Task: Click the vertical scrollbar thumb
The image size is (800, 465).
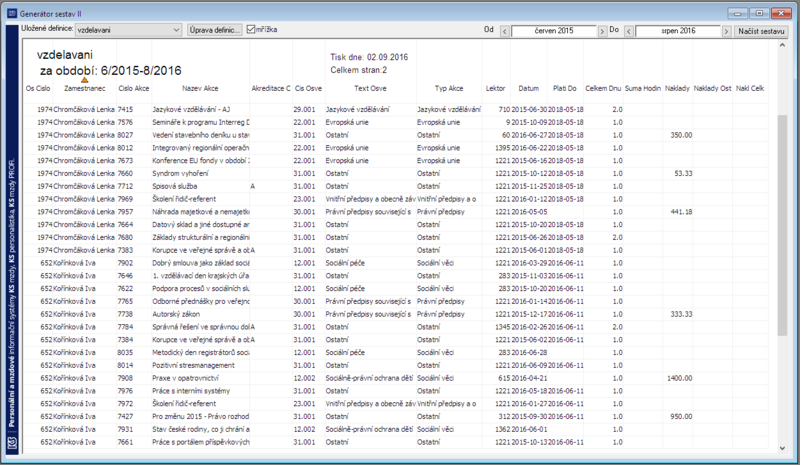Action: [782, 225]
